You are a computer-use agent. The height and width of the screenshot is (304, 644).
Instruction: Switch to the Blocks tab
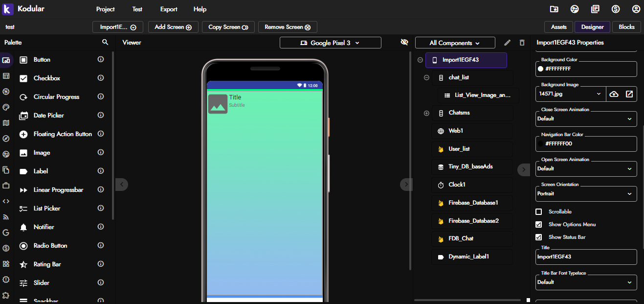pos(626,27)
